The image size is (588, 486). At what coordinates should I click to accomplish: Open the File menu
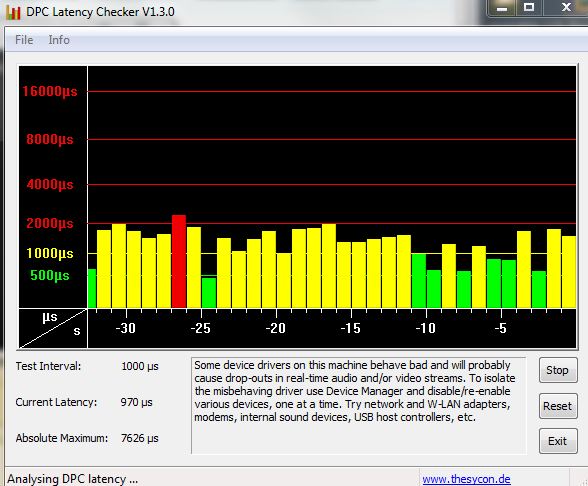[24, 40]
